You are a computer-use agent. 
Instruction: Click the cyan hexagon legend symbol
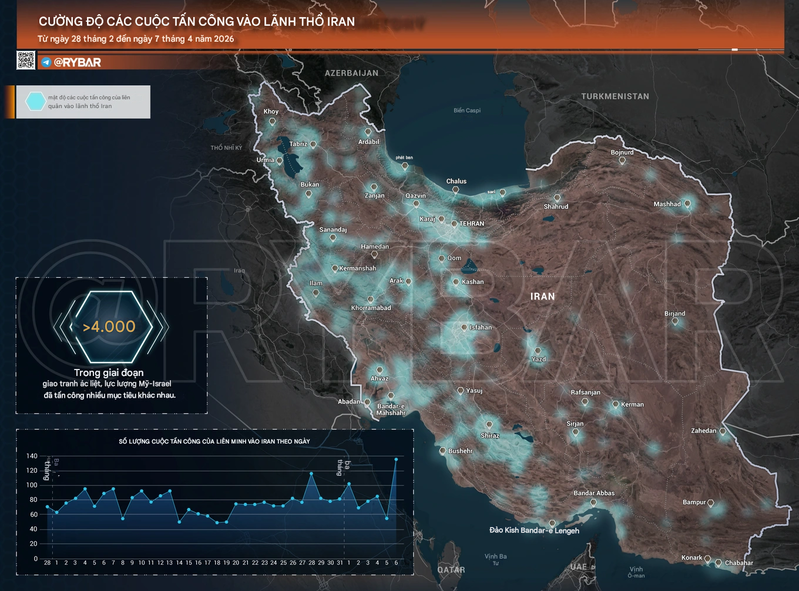(x=36, y=101)
